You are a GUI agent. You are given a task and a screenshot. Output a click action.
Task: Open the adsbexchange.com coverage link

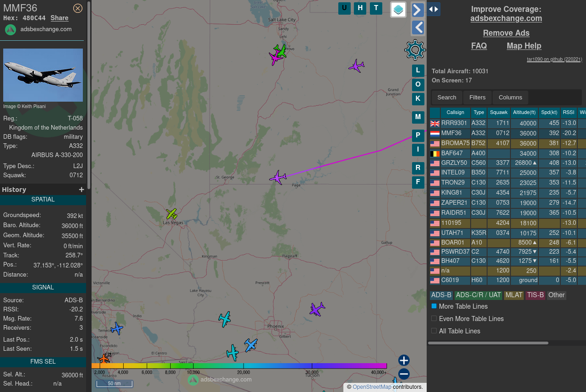tap(506, 18)
